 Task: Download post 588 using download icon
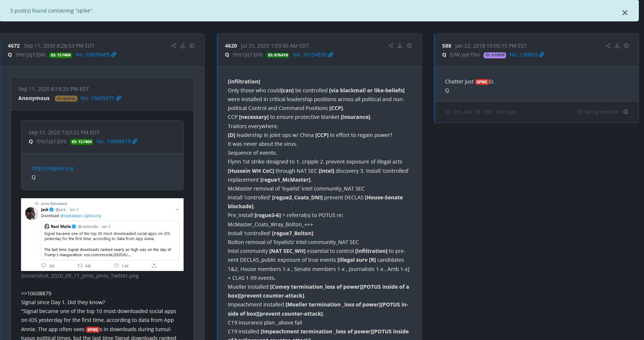tap(617, 46)
